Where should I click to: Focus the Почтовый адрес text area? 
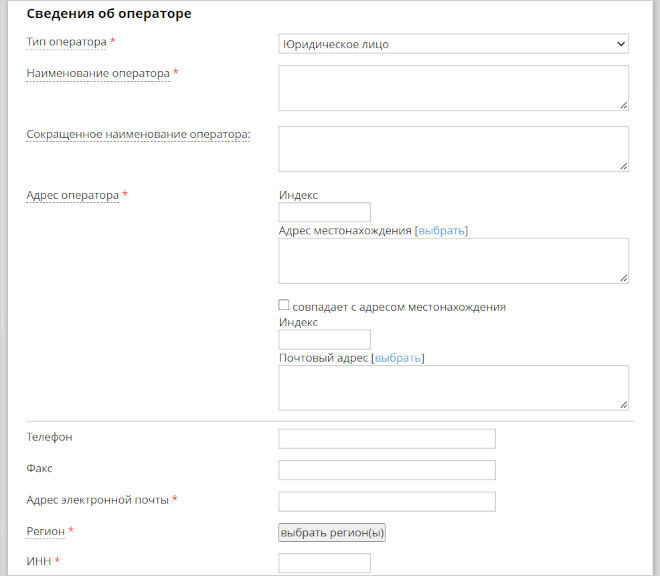(x=453, y=387)
